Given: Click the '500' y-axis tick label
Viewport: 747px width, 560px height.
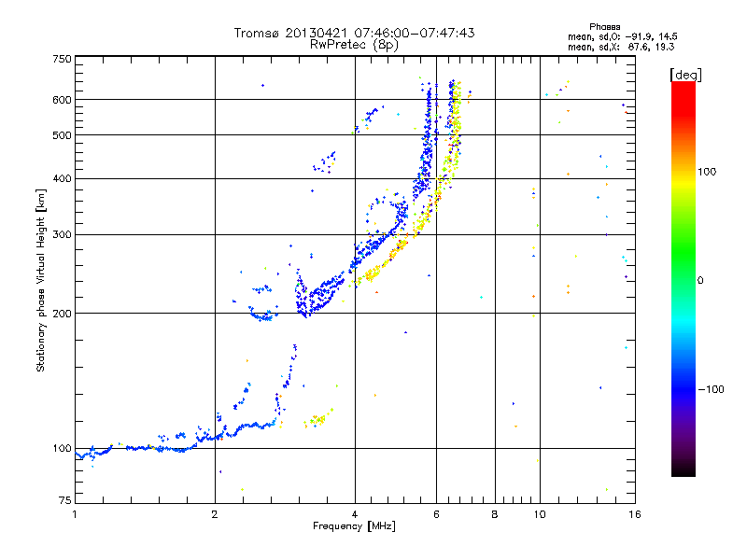Looking at the screenshot, I should [62, 135].
